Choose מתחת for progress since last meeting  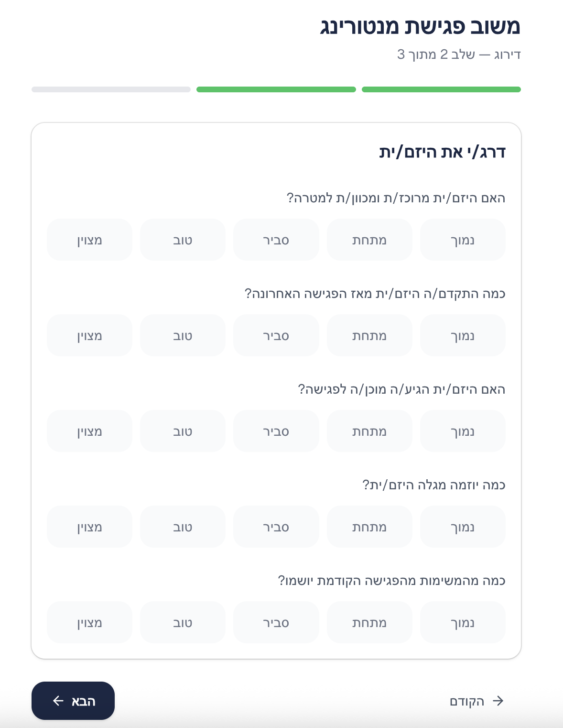tap(369, 335)
